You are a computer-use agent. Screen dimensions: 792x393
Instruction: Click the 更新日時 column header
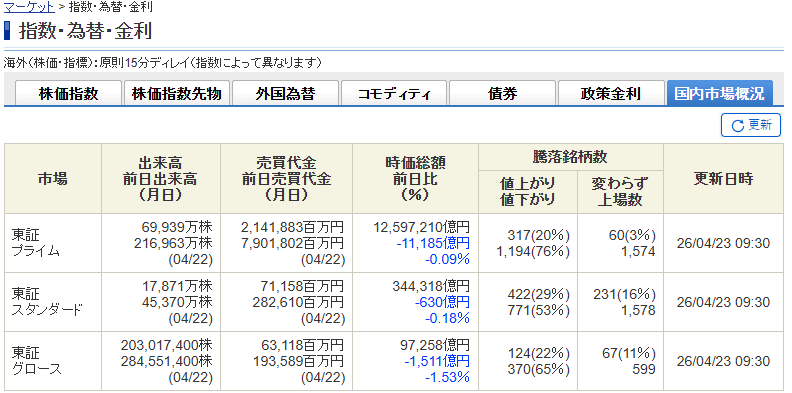pos(723,178)
